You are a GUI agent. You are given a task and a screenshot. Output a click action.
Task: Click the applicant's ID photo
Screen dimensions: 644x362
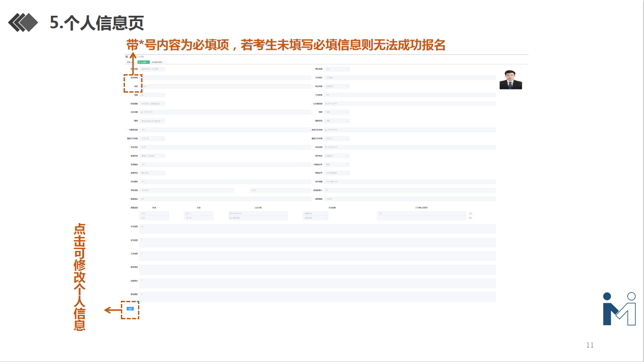pyautogui.click(x=511, y=79)
